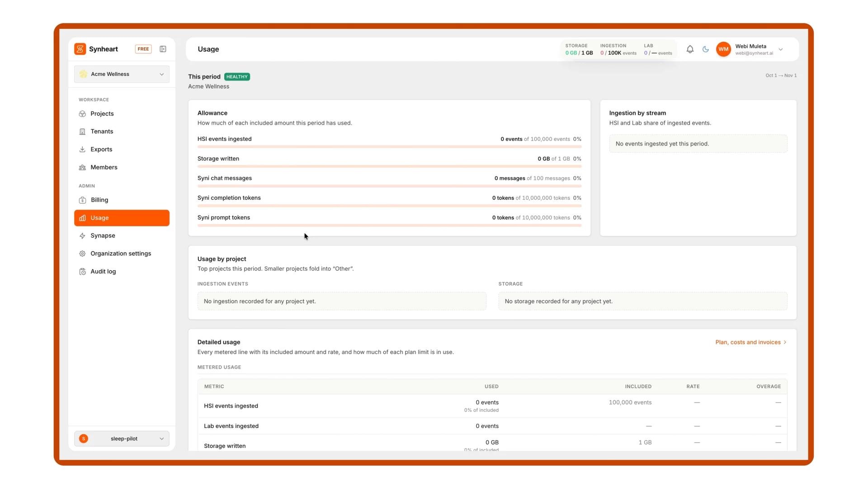Click the Projects cube icon
The width and height of the screenshot is (868, 488).
[x=82, y=114]
